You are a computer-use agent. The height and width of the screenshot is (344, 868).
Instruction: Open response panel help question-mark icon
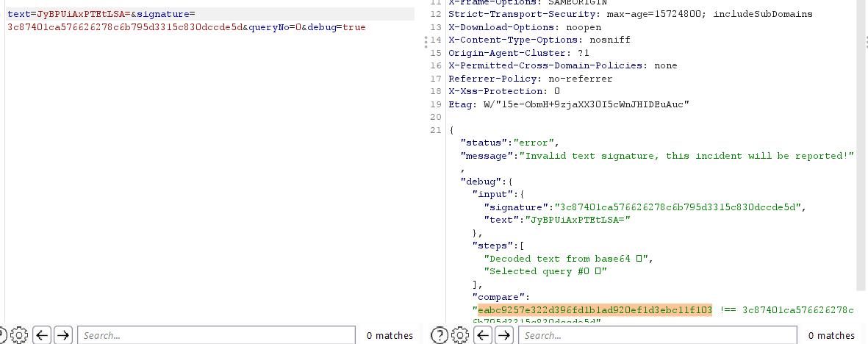coord(440,335)
